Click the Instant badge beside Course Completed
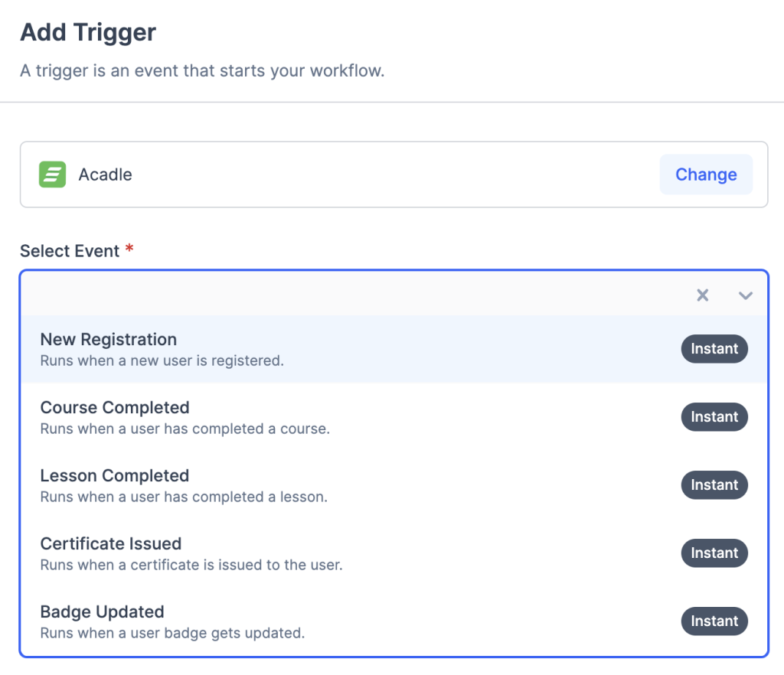The height and width of the screenshot is (675, 784). coord(714,417)
